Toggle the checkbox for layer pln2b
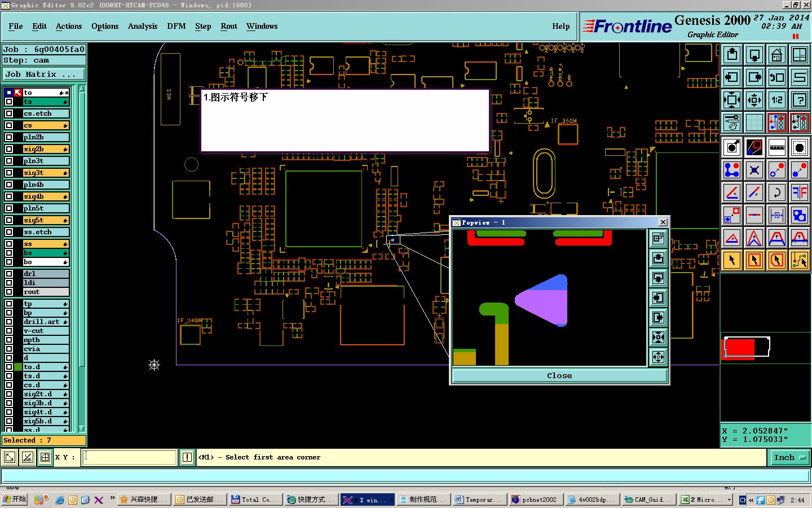The width and height of the screenshot is (812, 508). tap(9, 137)
